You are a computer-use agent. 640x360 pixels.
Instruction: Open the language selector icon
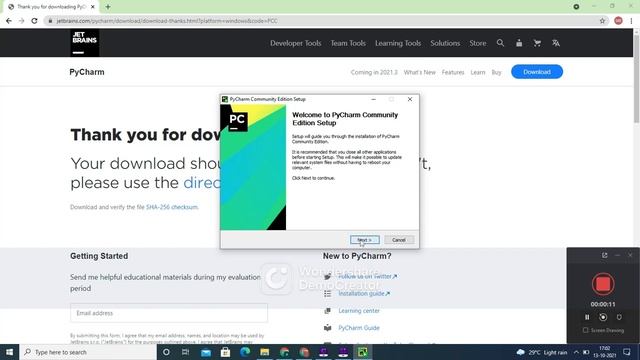coord(556,43)
